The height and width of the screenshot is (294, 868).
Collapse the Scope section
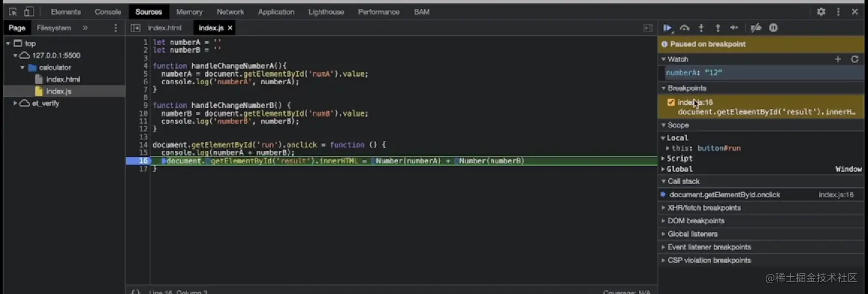click(x=664, y=125)
